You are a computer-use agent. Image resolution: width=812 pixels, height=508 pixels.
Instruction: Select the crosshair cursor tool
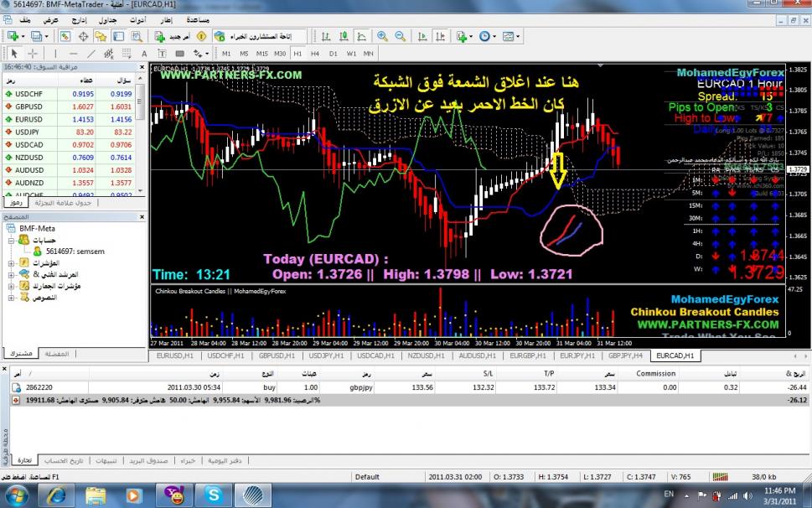[34, 53]
